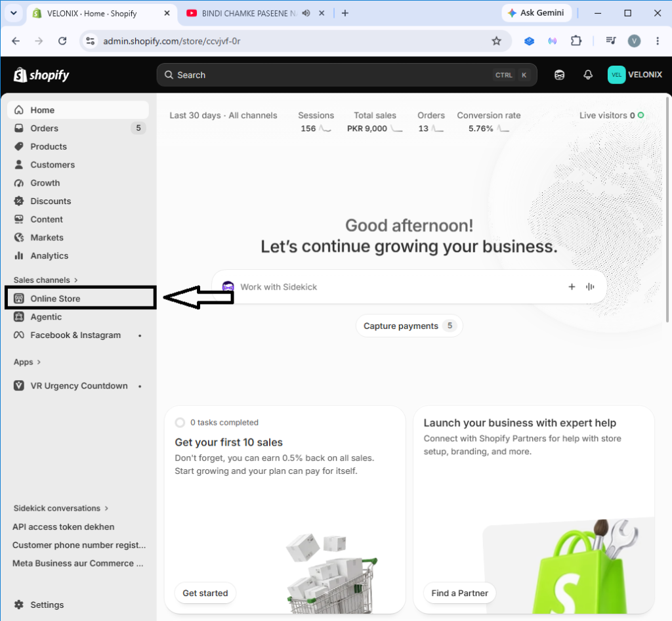This screenshot has height=621, width=672.
Task: Open 'API access token dekhen' conversation
Action: [x=64, y=526]
